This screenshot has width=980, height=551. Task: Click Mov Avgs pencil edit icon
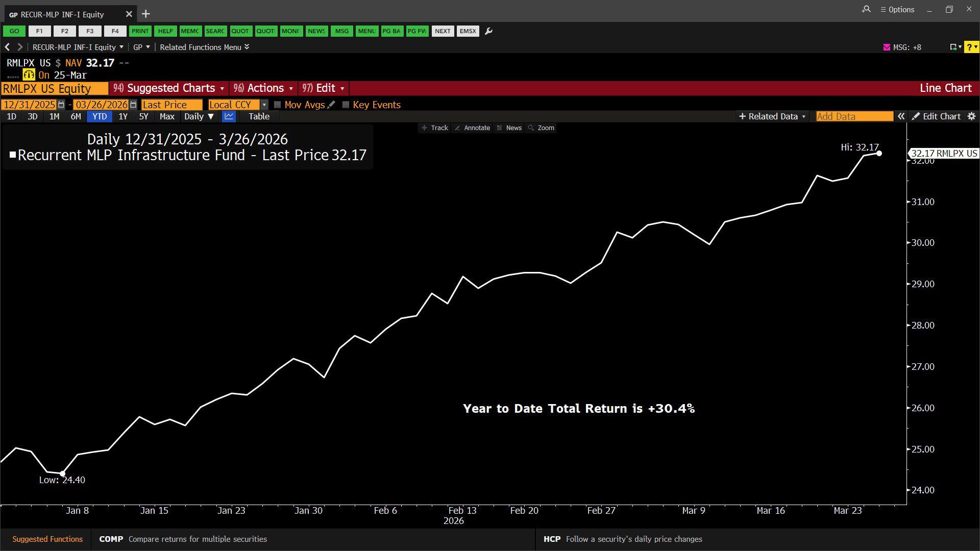pos(331,105)
